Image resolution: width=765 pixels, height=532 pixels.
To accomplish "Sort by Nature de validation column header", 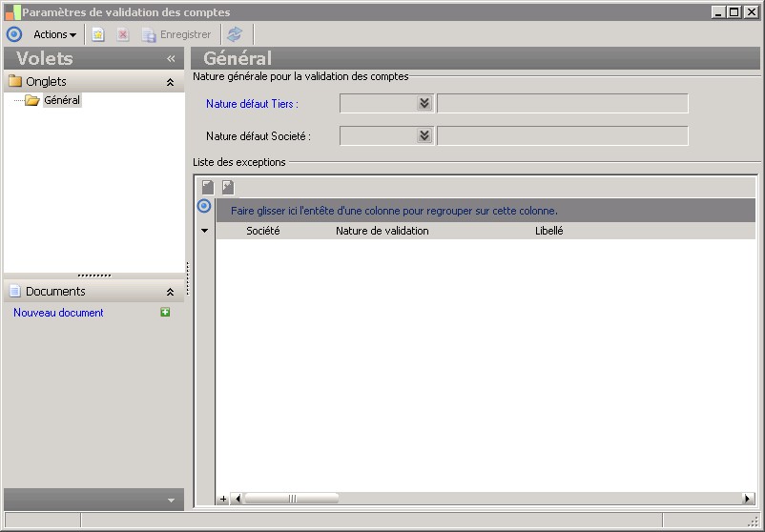I will click(382, 231).
